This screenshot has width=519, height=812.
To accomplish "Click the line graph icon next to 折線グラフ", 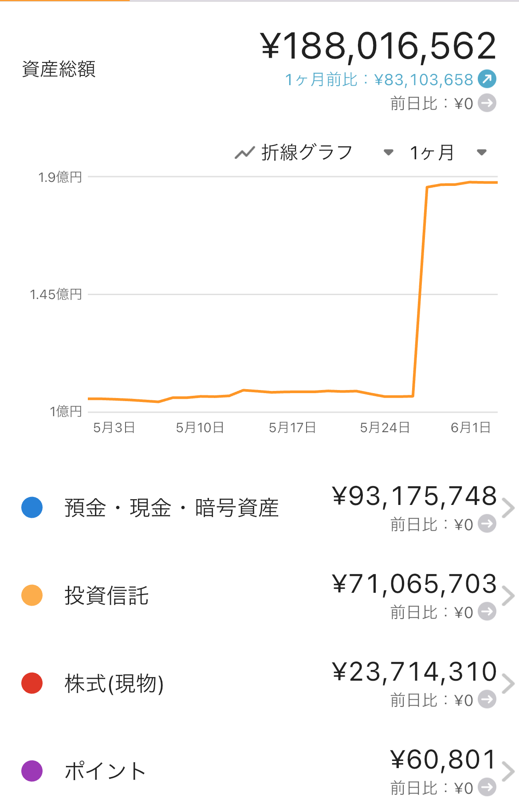I will tap(244, 153).
